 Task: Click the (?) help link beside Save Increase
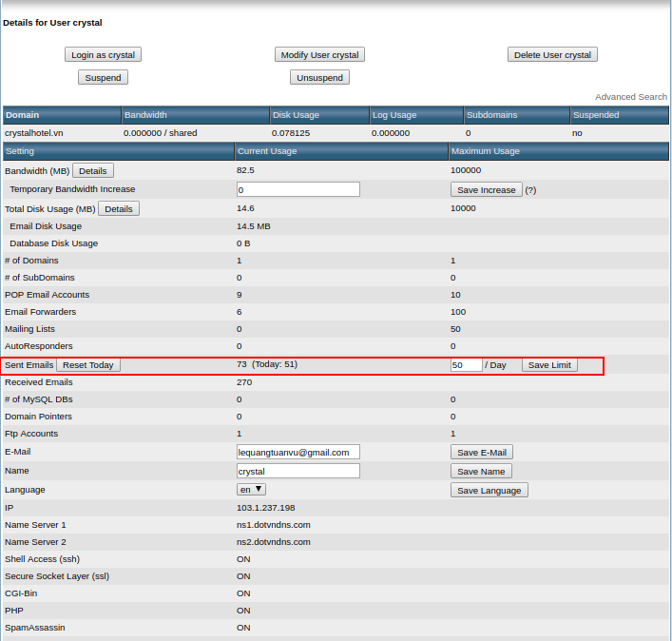(x=530, y=189)
